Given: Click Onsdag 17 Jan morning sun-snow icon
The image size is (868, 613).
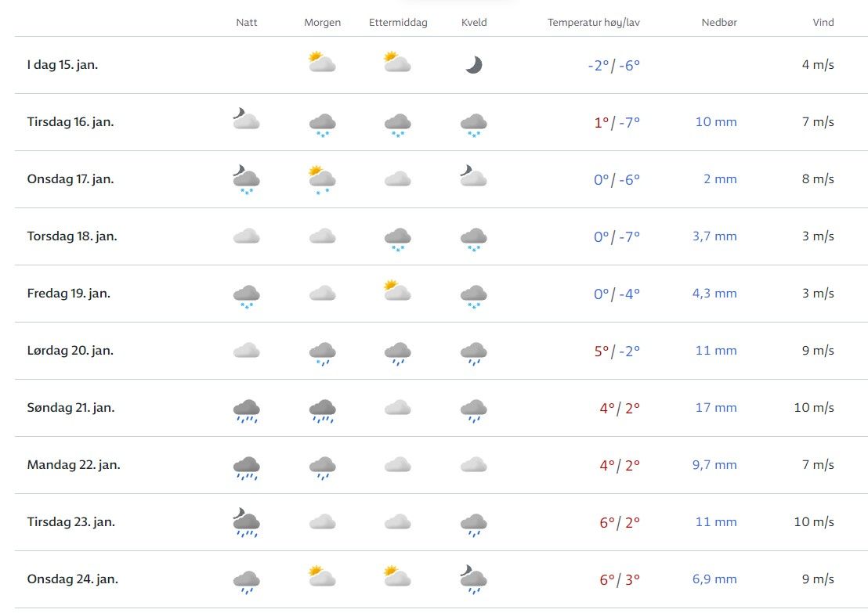Looking at the screenshot, I should pos(322,179).
